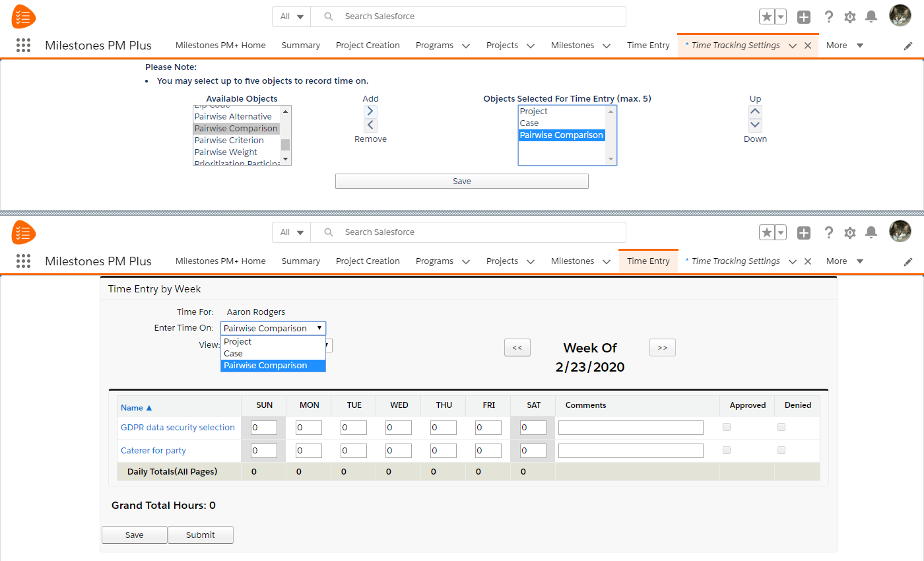Sort table by Name column

[x=137, y=408]
